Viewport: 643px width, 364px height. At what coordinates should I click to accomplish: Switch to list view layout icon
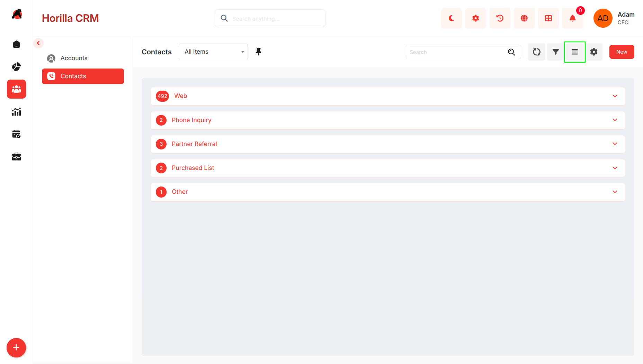(575, 52)
